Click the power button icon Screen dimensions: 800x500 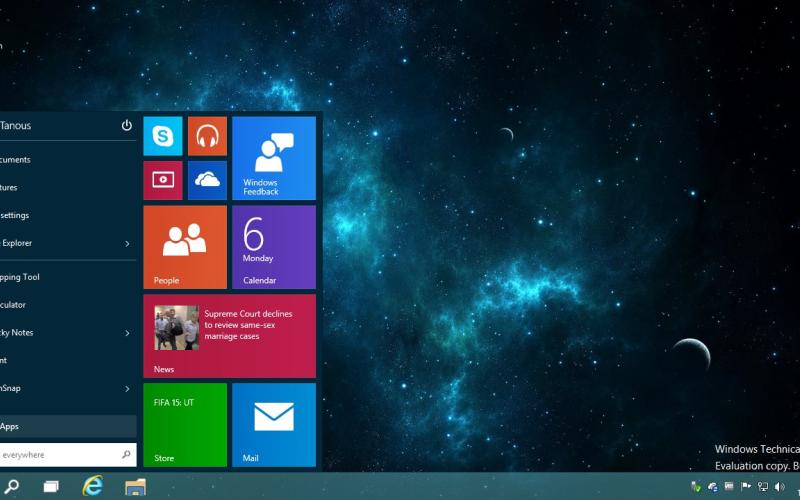point(127,126)
